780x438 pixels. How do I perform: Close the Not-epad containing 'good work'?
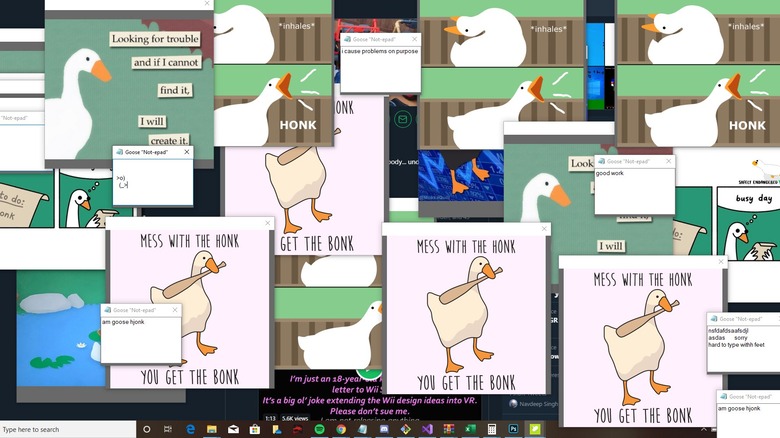669,161
